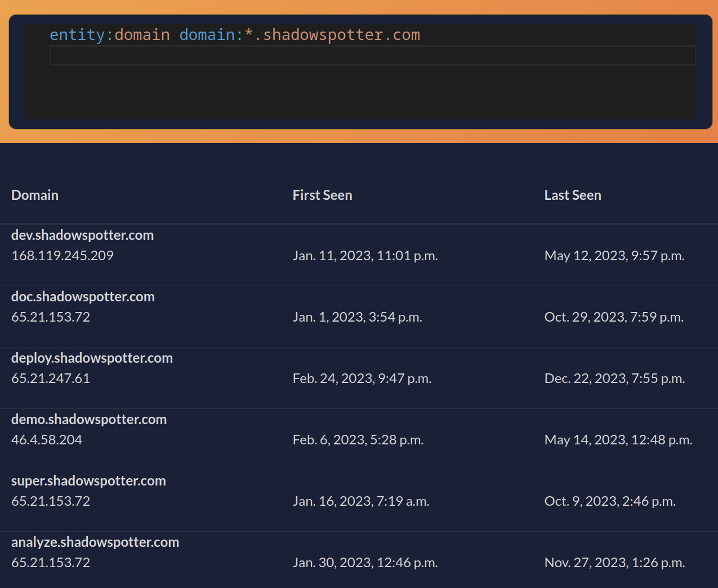
Task: Click IP 65.21.153.72 under analyze.shadowspotter.com
Action: click(51, 563)
